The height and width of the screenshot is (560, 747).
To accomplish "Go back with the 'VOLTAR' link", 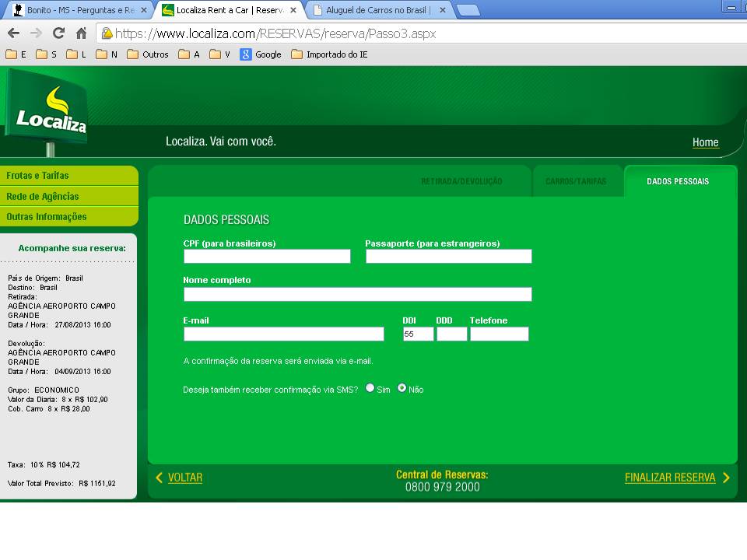I will tap(185, 478).
